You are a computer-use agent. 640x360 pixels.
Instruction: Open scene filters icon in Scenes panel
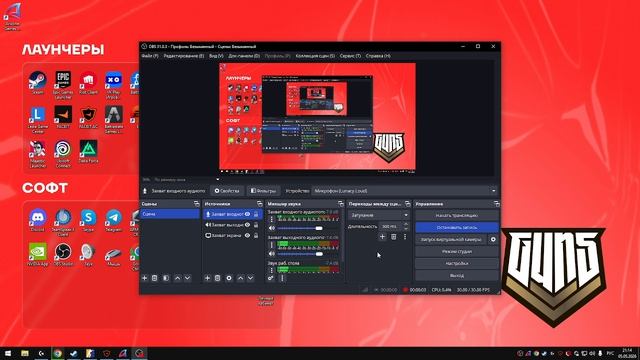166,278
